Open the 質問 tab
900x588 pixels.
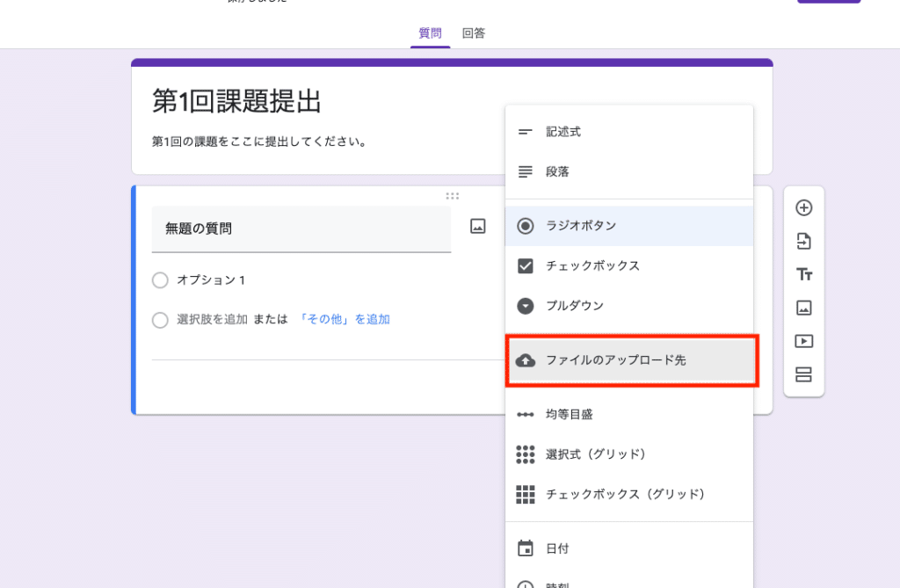pos(430,33)
